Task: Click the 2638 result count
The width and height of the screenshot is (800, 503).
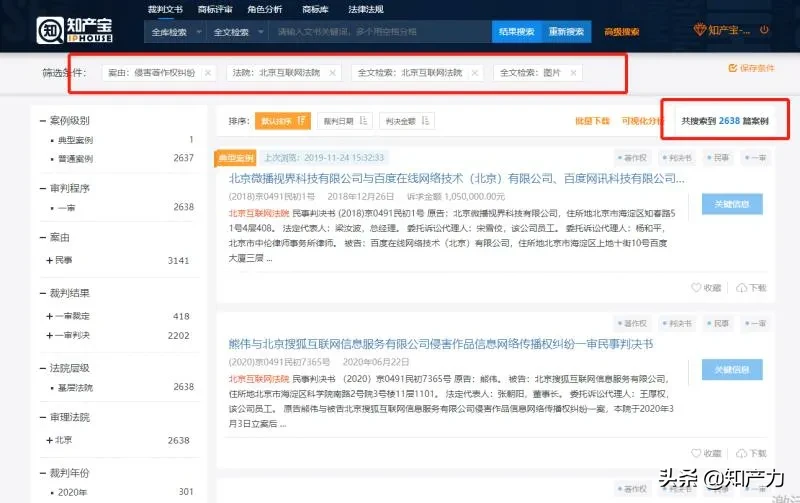Action: (x=729, y=121)
